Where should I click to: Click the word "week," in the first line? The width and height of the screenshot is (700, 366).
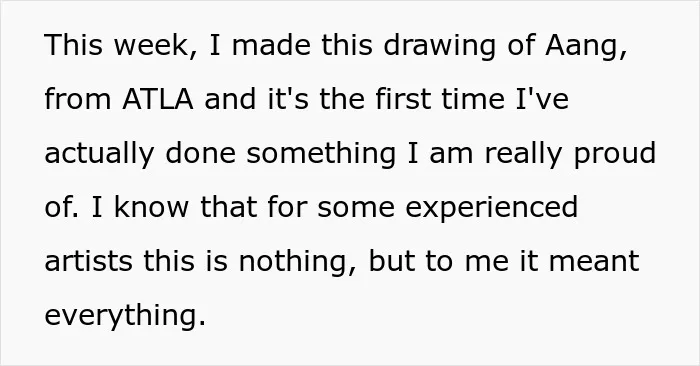click(x=155, y=46)
